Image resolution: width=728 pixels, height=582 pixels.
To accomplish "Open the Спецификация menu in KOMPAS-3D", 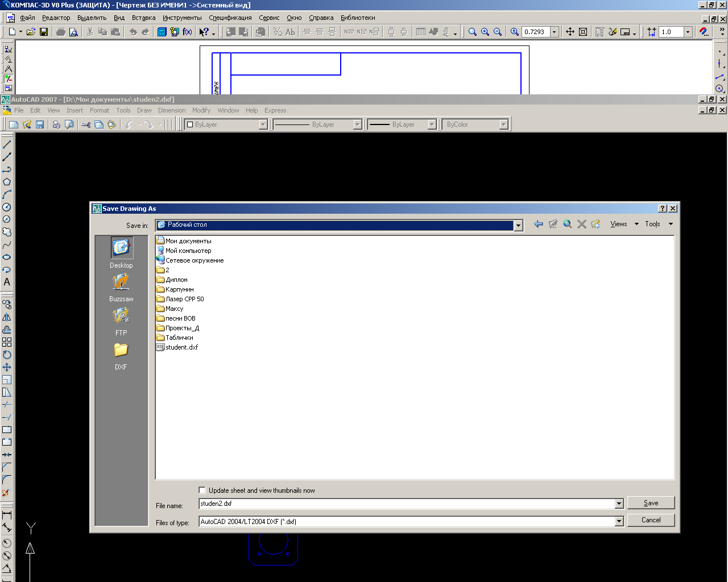I will [x=230, y=18].
